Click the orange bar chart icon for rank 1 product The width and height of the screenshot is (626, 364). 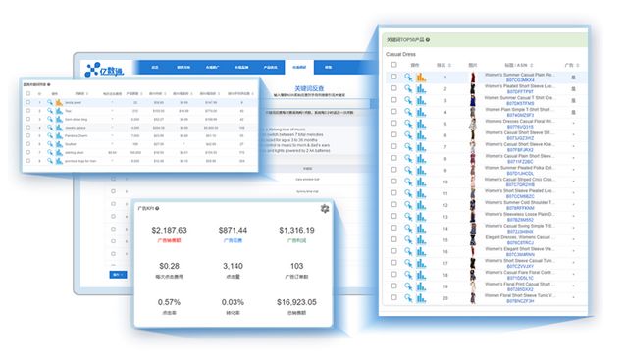click(x=421, y=78)
